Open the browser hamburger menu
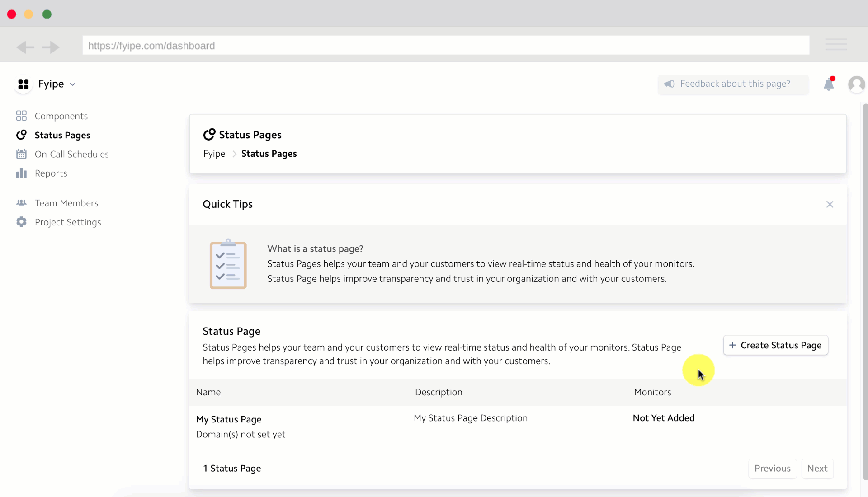 coord(836,45)
